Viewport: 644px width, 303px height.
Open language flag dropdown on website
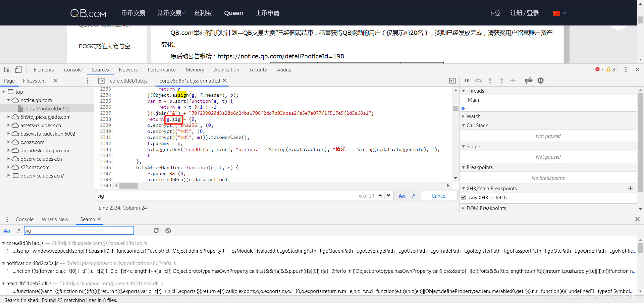(559, 13)
